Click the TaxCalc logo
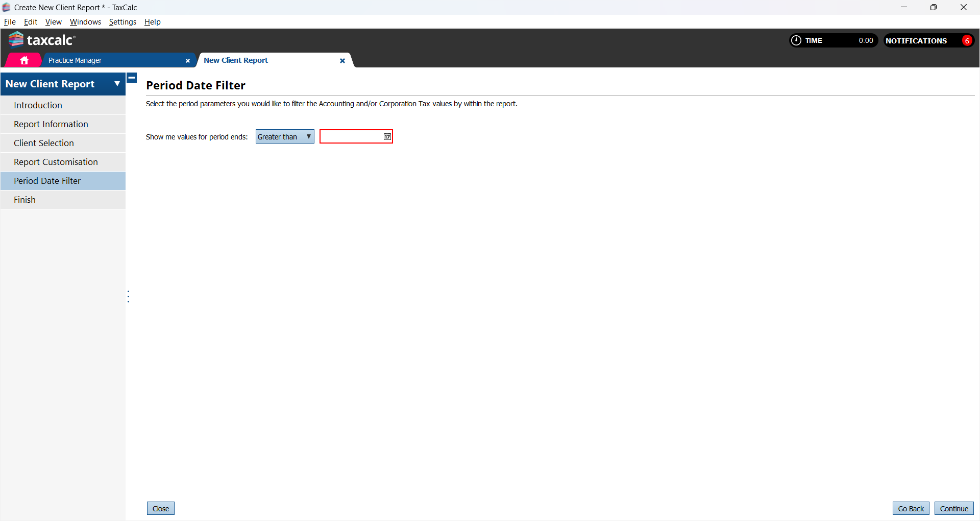The width and height of the screenshot is (980, 521). (x=42, y=40)
